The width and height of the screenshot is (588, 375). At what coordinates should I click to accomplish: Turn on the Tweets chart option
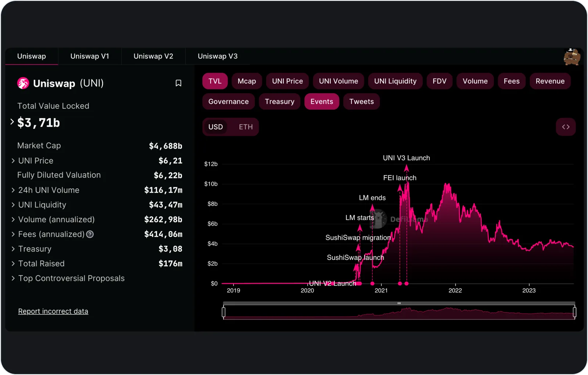(x=361, y=101)
